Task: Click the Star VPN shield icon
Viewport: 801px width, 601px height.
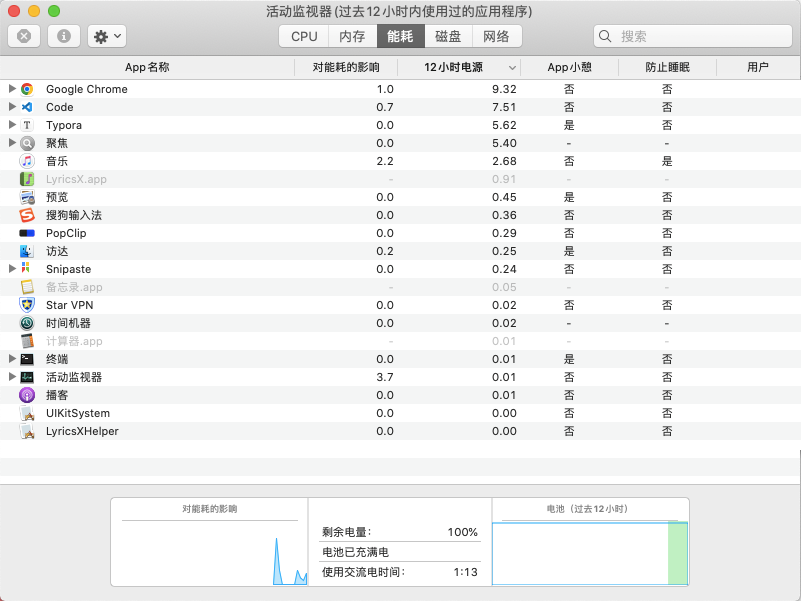Action: 27,305
